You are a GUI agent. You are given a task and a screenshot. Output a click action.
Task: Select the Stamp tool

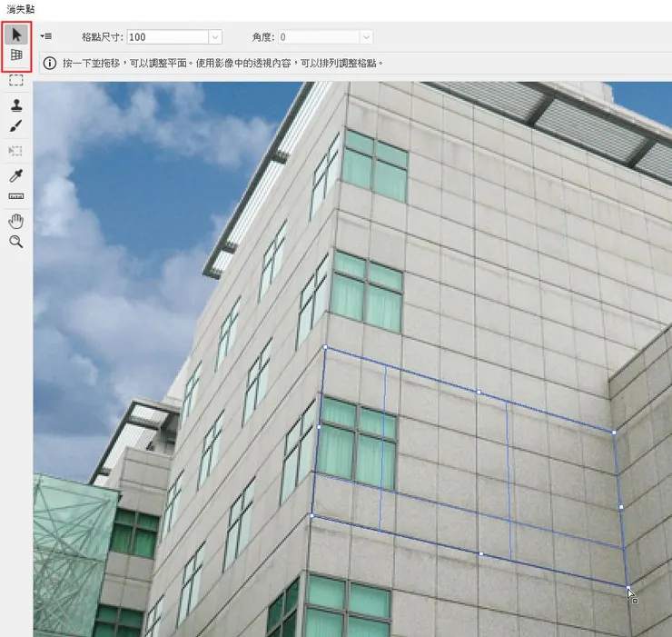[16, 105]
